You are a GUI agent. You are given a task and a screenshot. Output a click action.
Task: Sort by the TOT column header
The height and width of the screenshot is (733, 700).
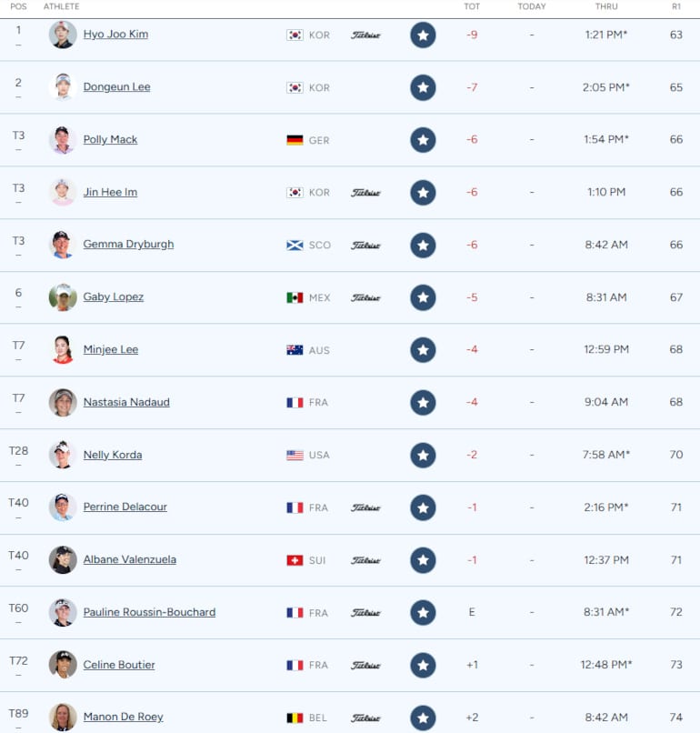click(472, 6)
